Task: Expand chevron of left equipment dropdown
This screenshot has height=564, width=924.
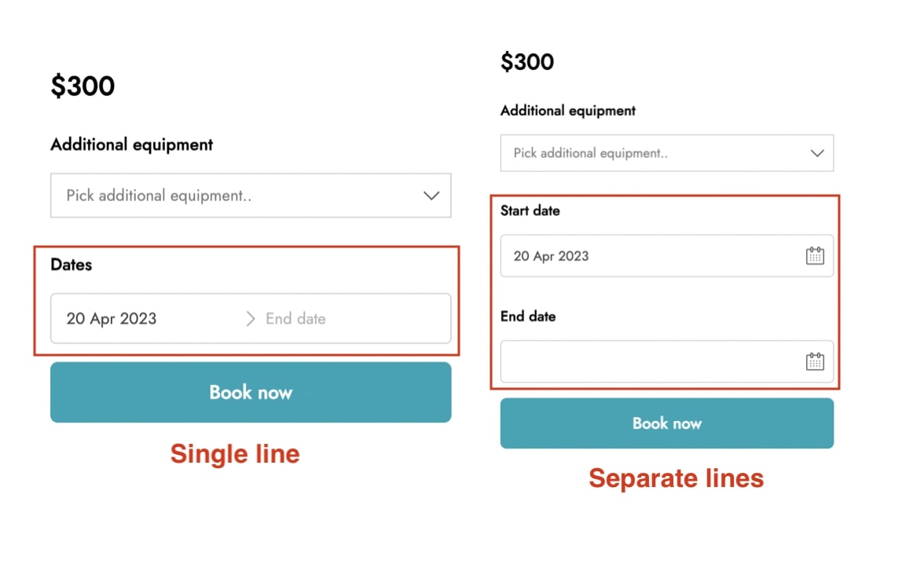Action: tap(431, 196)
